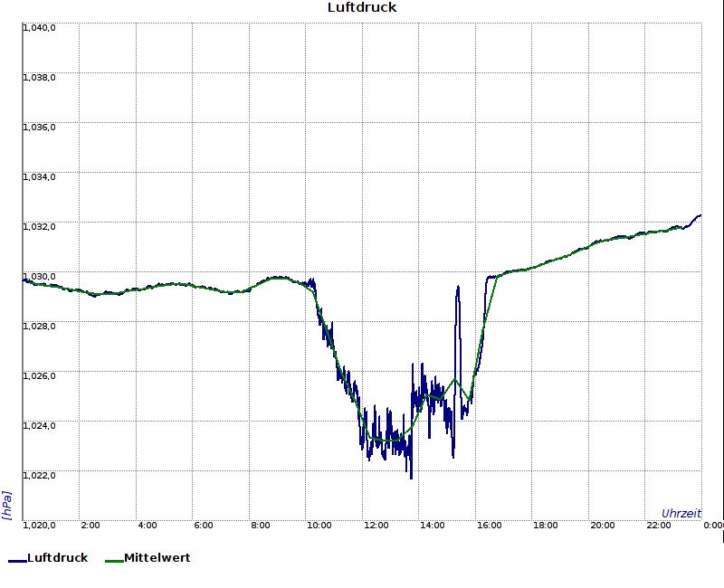Click the 0:00 label at axis end

[713, 526]
